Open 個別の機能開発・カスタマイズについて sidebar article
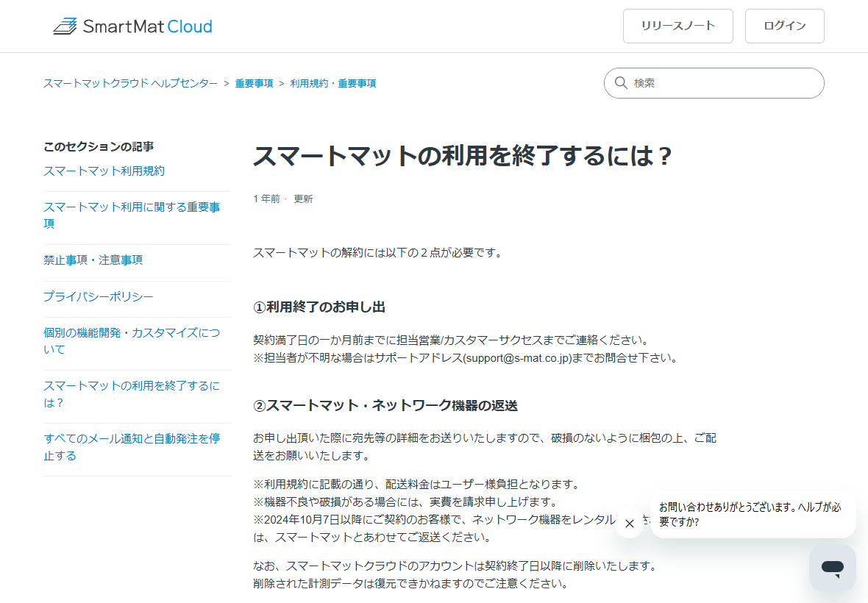Screen dimensions: 868x603 point(132,340)
